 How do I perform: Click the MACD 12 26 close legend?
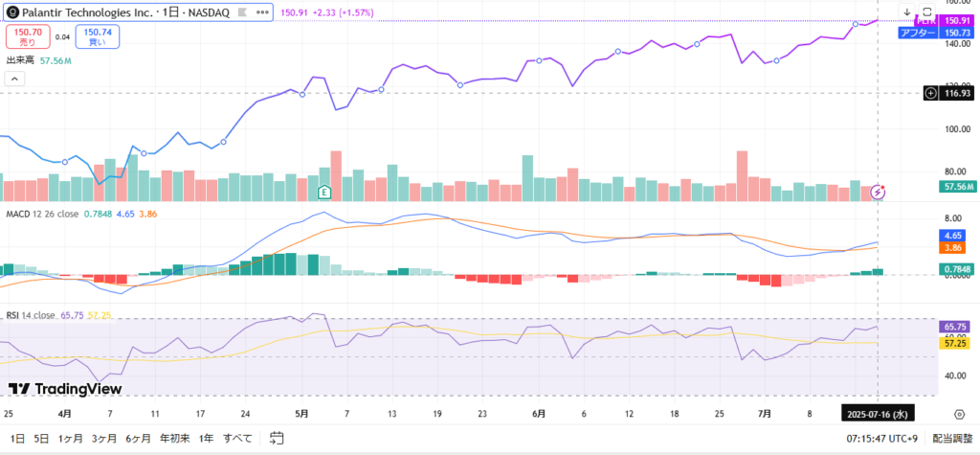point(42,214)
